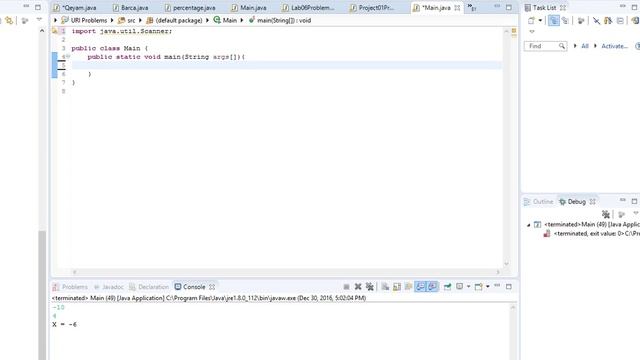Click Open Console icon
Image resolution: width=640 pixels, height=360 pixels.
(478, 287)
